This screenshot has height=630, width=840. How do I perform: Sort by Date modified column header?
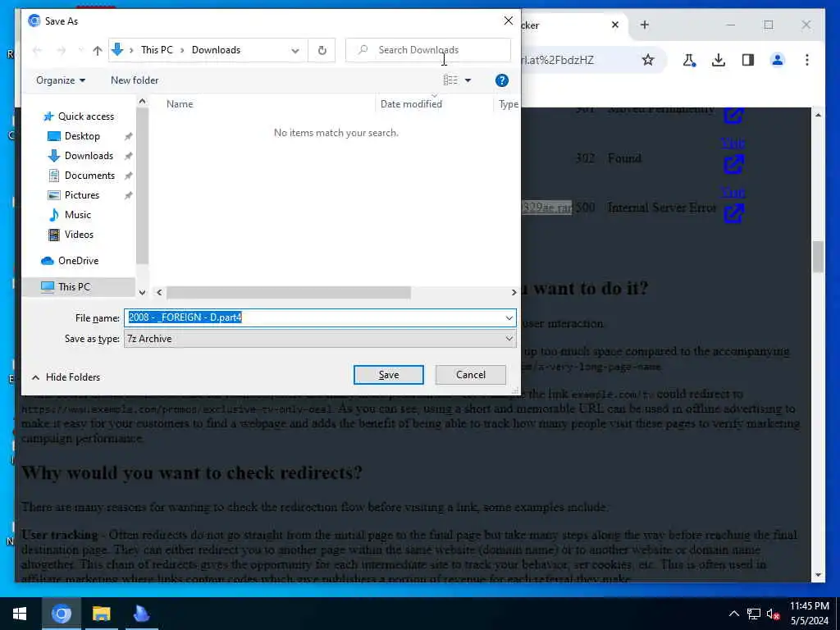412,104
